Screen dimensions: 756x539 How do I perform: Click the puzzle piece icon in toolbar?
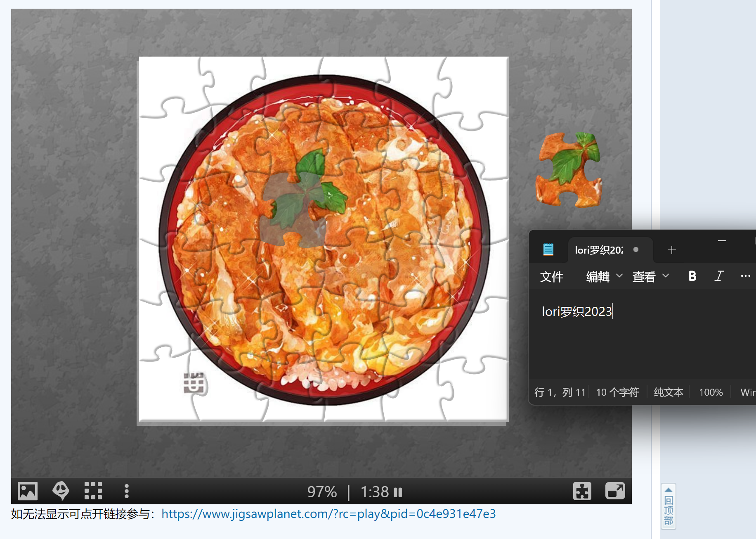click(x=582, y=491)
